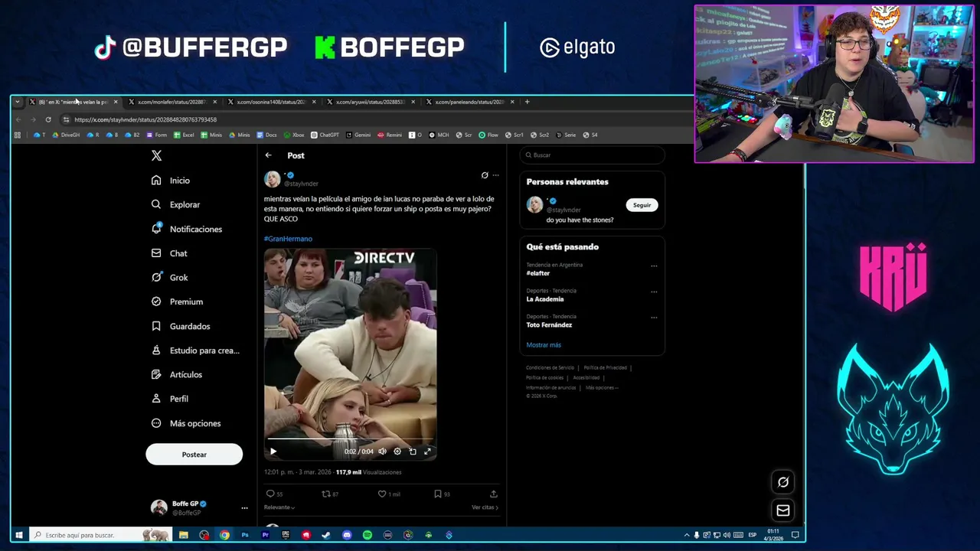Open Premium in the sidebar

[176, 302]
